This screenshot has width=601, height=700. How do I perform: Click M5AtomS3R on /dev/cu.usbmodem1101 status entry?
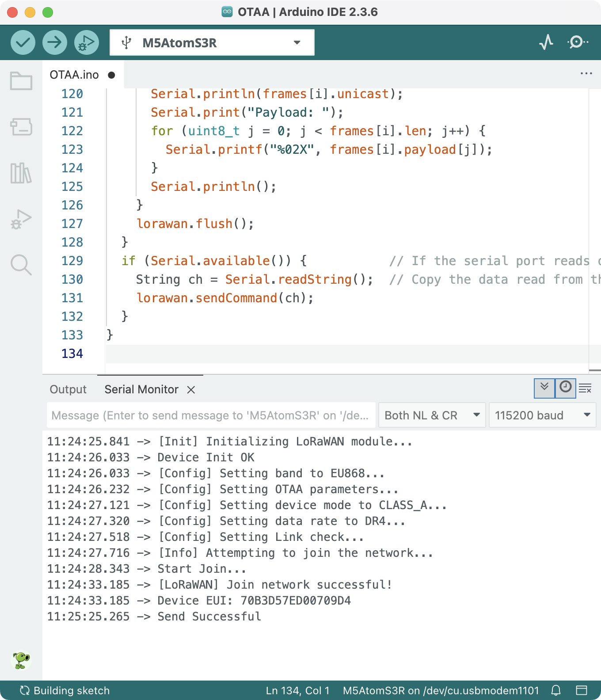(x=441, y=690)
